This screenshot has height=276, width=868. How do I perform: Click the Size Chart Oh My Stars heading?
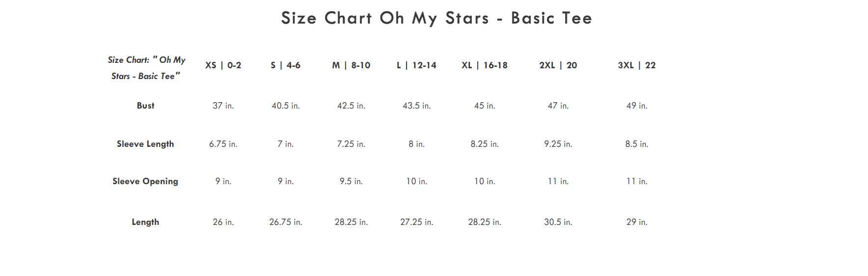pos(436,18)
